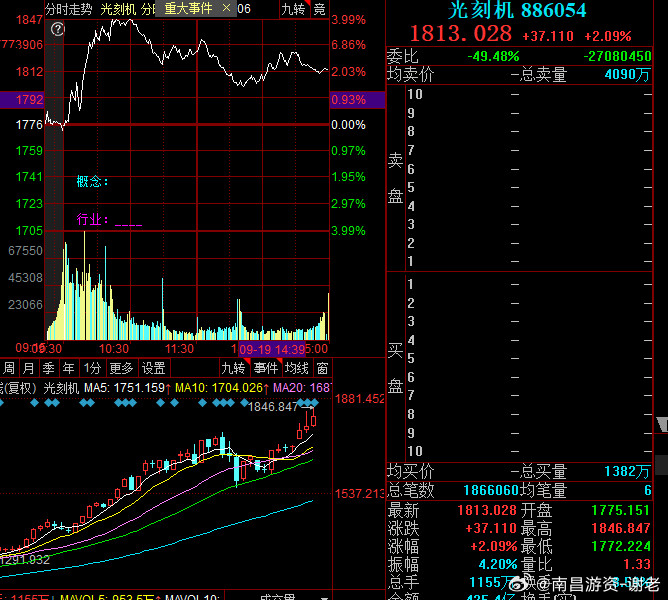Click sell level 10 row in 卖盘
The height and width of the screenshot is (600, 668).
pyautogui.click(x=529, y=94)
